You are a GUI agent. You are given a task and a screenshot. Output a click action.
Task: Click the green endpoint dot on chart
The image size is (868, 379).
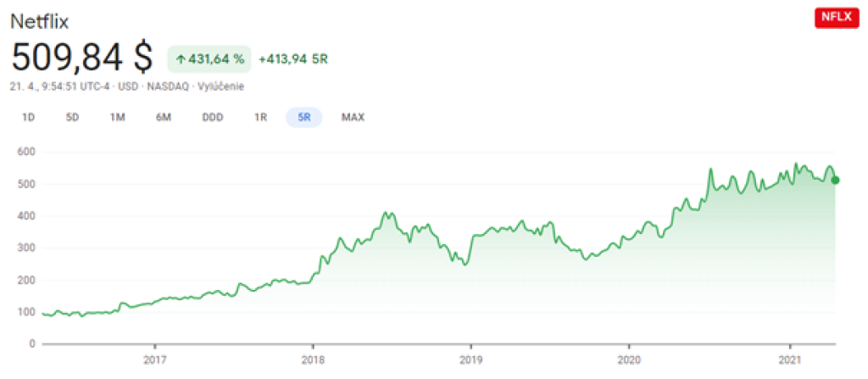[x=835, y=180]
